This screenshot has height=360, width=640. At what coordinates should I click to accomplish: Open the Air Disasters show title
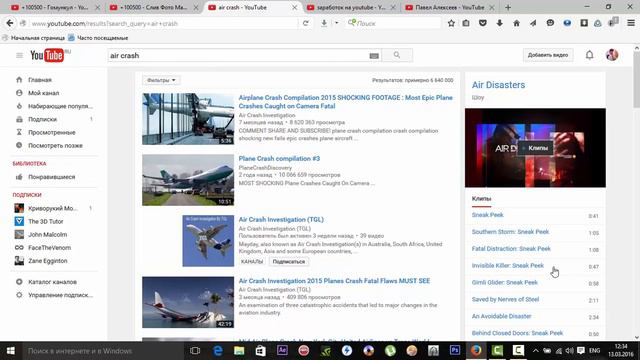point(498,85)
